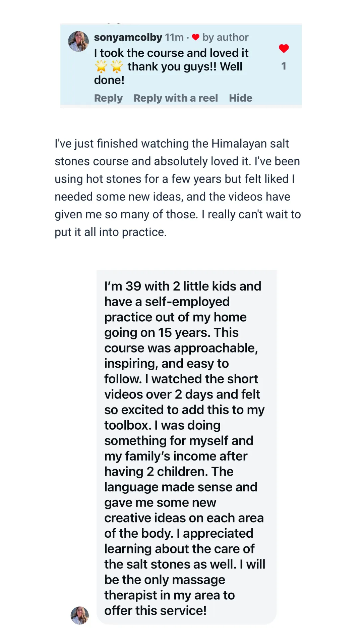Click the first star emoji in comment
This screenshot has height=644, width=362.
(101, 67)
